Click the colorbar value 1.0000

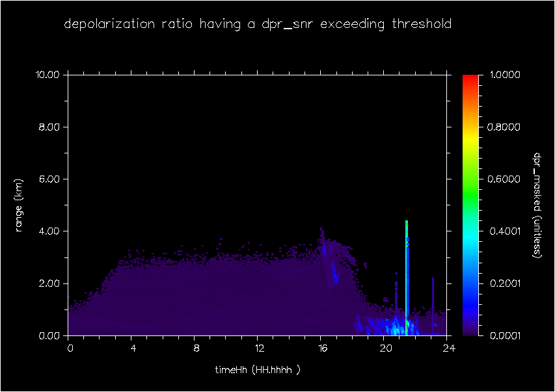tap(505, 75)
